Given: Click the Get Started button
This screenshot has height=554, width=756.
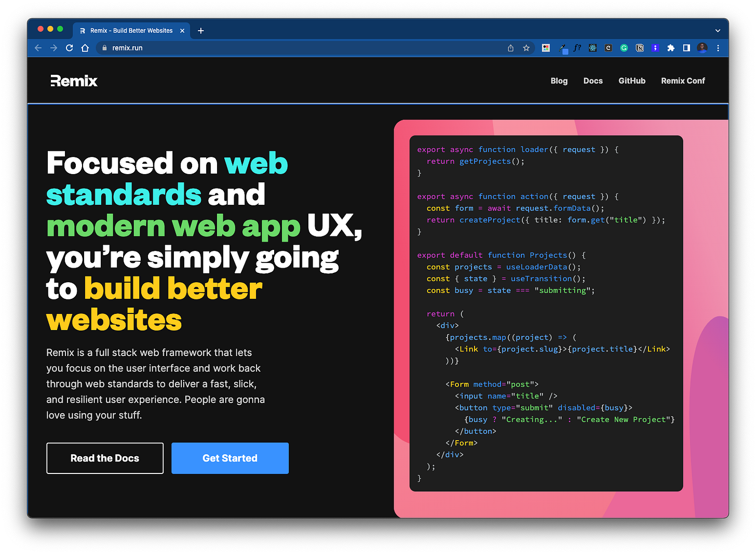Looking at the screenshot, I should (x=230, y=458).
